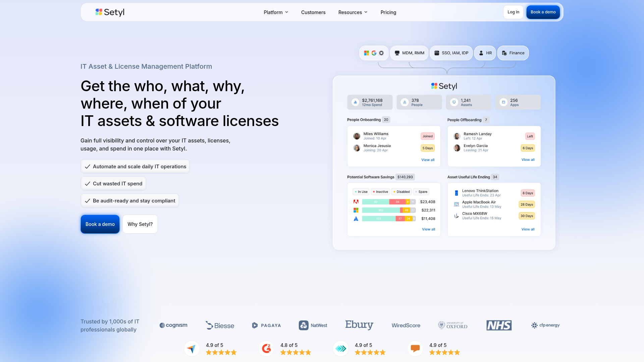Click the HR integration chip
This screenshot has width=644, height=362.
[485, 53]
